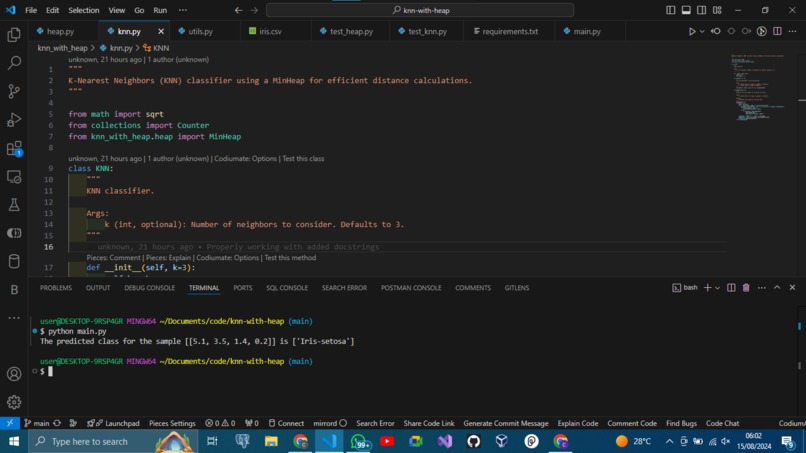The height and width of the screenshot is (453, 806).
Task: Open the Extensions view with badge
Action: 14,149
